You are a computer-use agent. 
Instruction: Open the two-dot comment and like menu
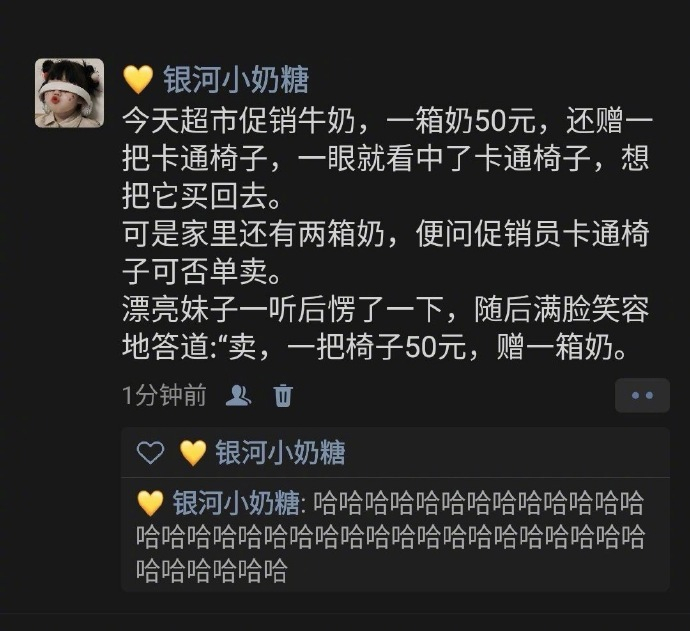[x=642, y=395]
